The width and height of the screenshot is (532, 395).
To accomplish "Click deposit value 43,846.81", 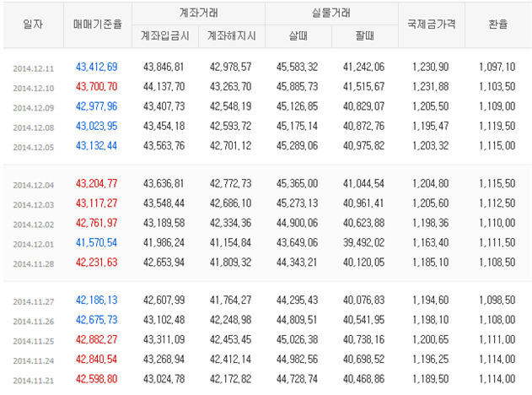I will (x=164, y=67).
